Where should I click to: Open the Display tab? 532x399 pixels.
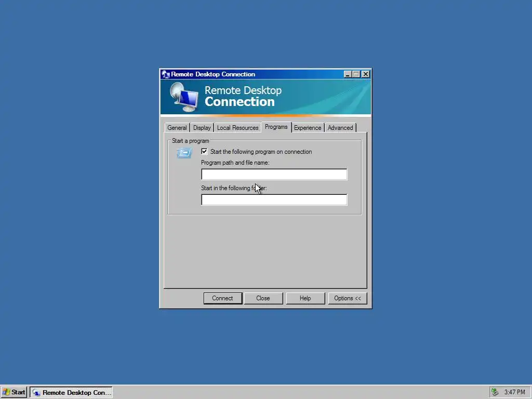pyautogui.click(x=202, y=128)
